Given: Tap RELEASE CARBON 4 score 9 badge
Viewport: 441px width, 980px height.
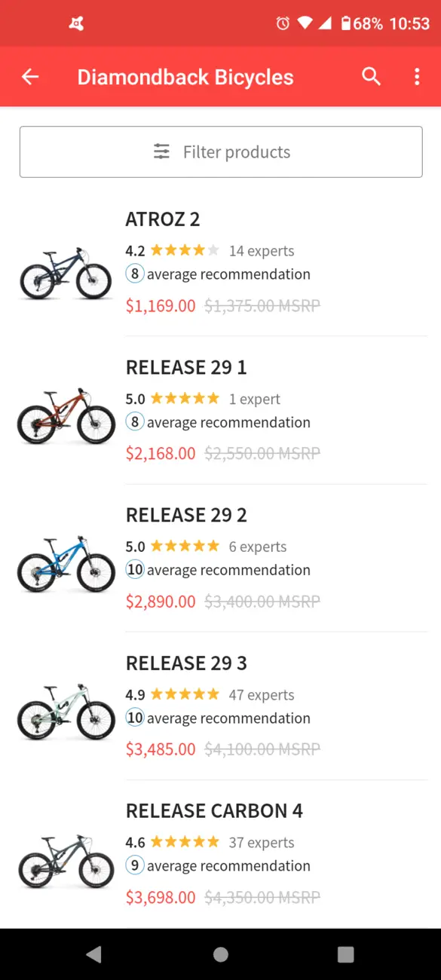Looking at the screenshot, I should point(135,865).
